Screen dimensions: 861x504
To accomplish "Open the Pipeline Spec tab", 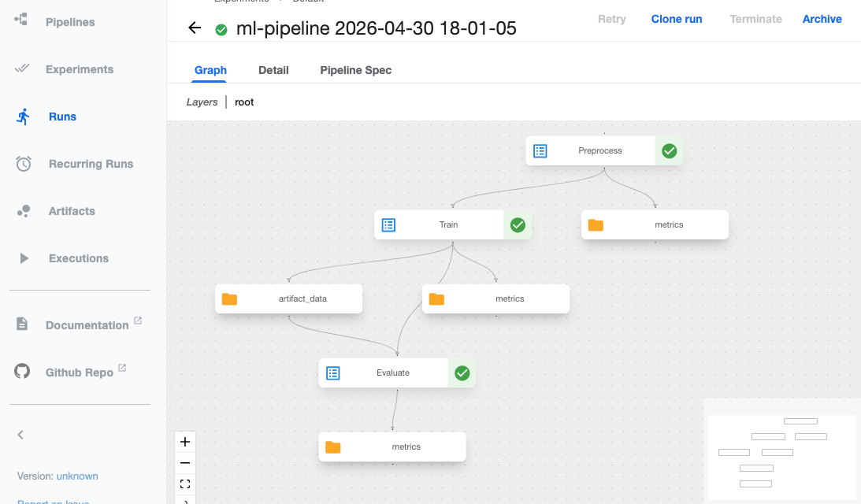I will [x=356, y=70].
